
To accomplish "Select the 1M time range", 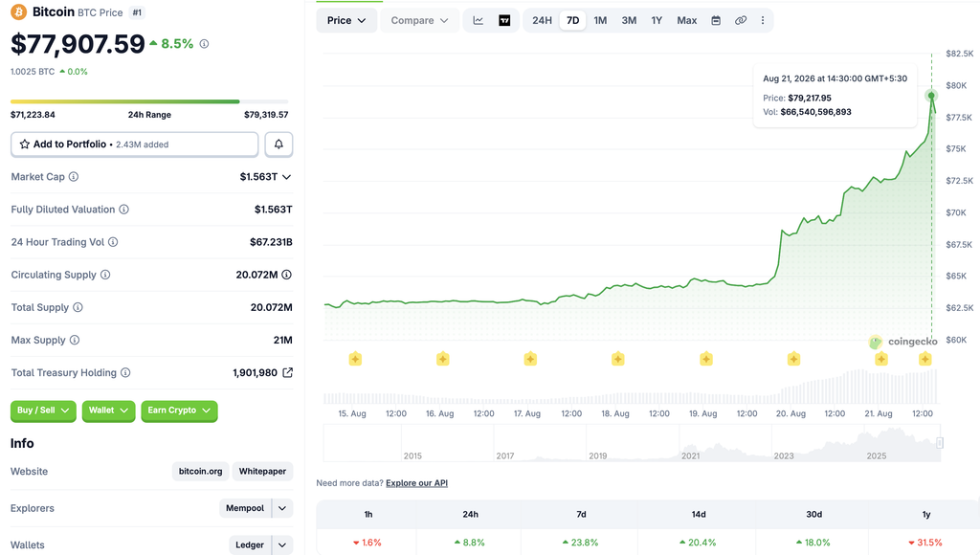I will click(x=600, y=21).
